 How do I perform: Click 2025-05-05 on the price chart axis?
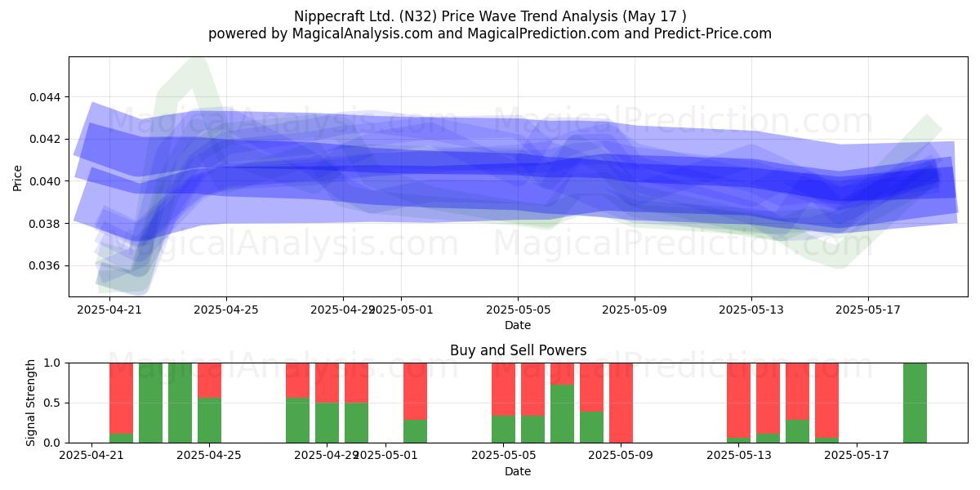click(518, 310)
